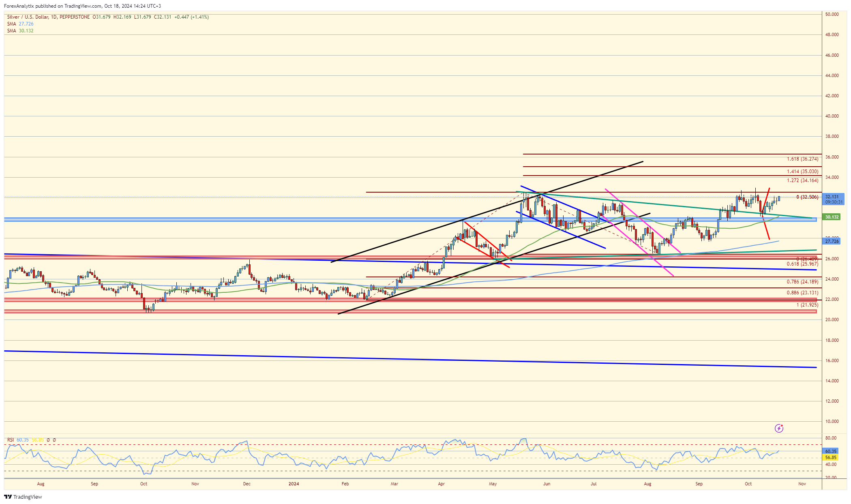Screen dimensions: 851x504
Task: Click the 80.00 RSI axis label
Action: [x=831, y=438]
